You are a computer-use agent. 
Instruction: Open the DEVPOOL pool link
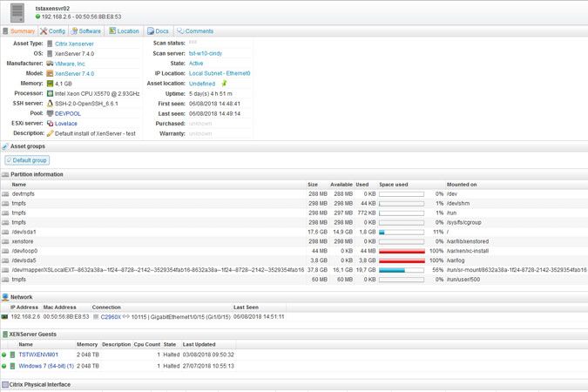67,113
